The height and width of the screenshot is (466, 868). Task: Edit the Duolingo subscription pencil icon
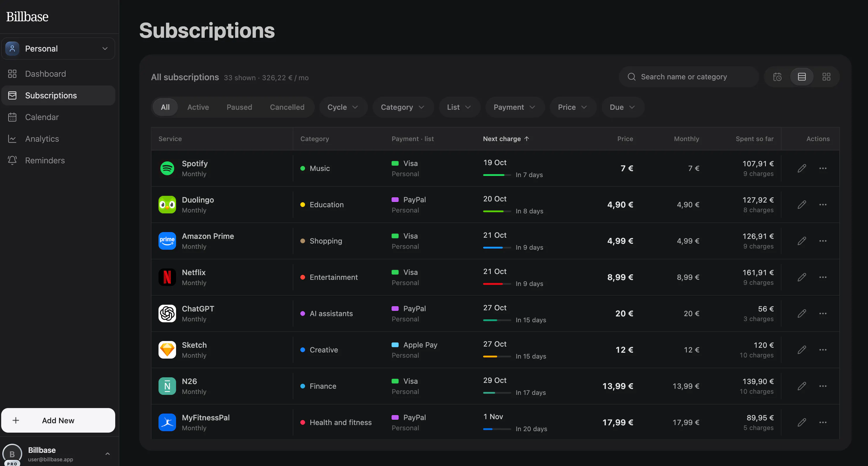(x=802, y=205)
